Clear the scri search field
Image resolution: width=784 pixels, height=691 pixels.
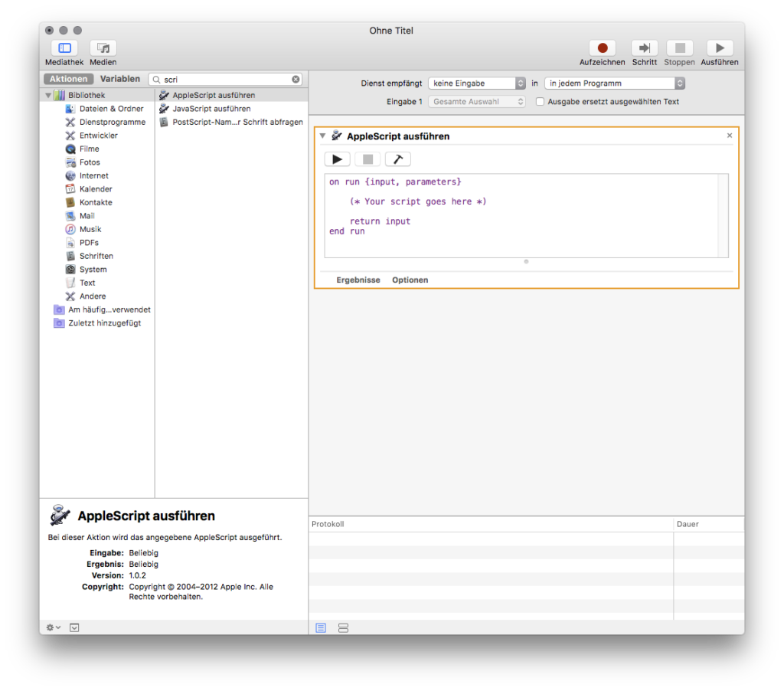(296, 79)
